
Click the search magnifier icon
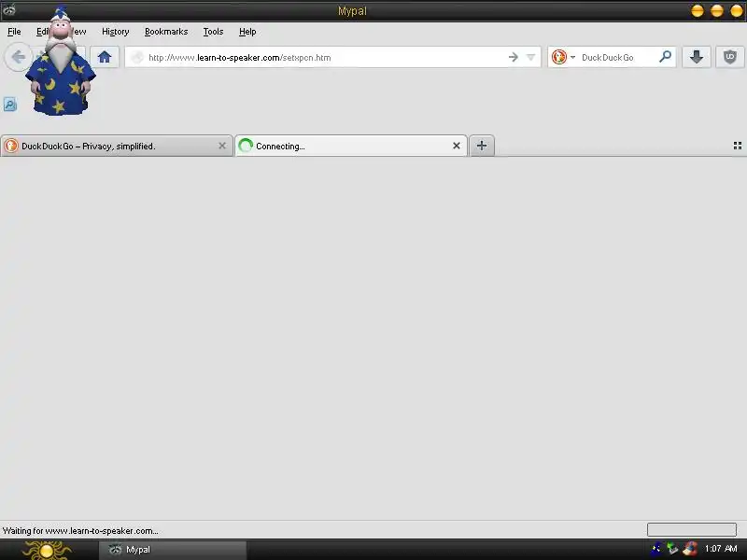tap(665, 57)
